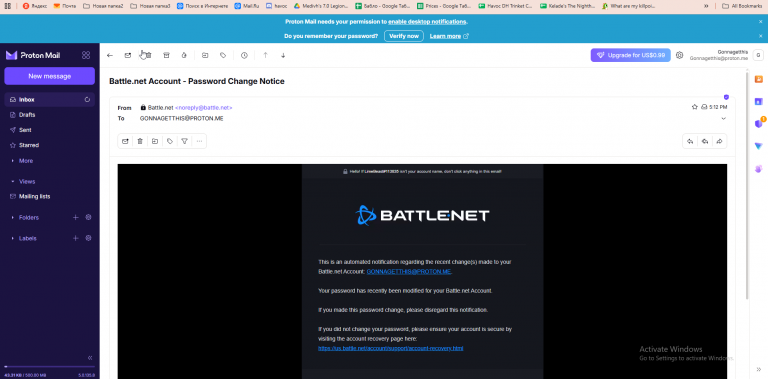Go to the previous message with the up arrow
Viewport: 768px width, 379px height.
[x=265, y=55]
